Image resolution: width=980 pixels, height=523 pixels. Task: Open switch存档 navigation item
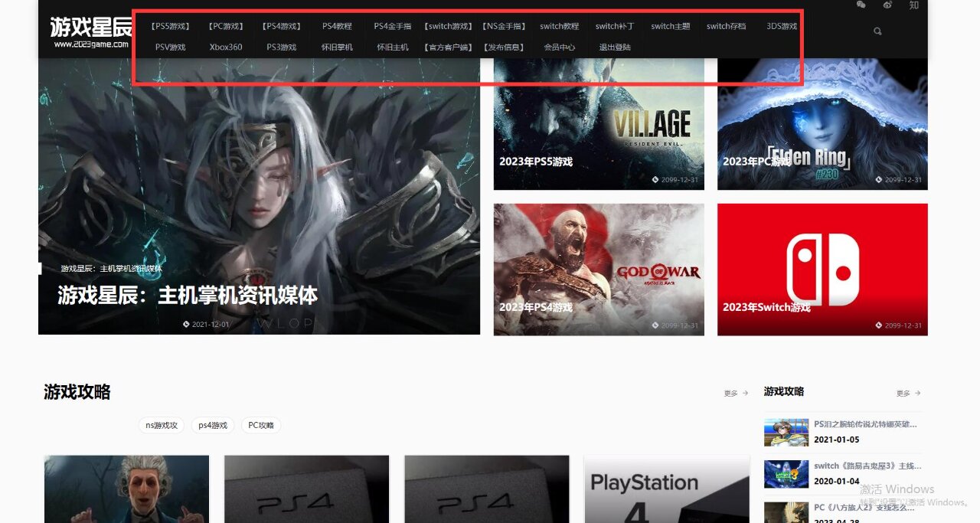point(727,26)
